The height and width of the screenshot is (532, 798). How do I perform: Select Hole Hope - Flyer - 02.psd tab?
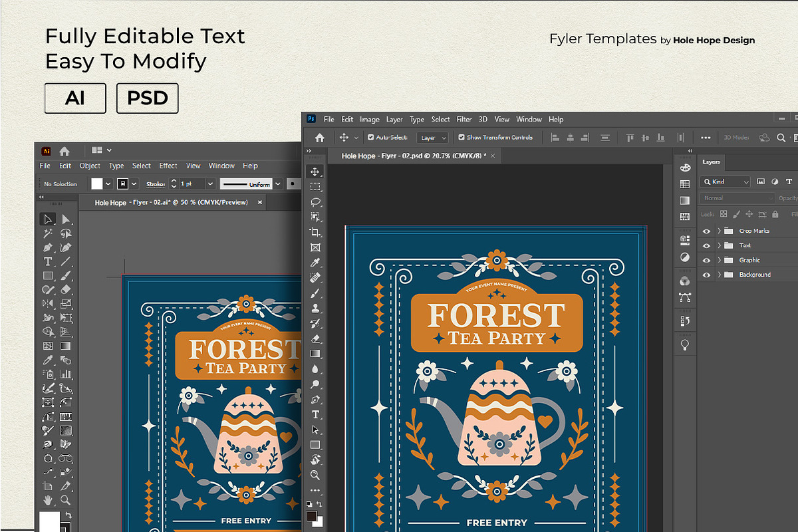(x=414, y=156)
